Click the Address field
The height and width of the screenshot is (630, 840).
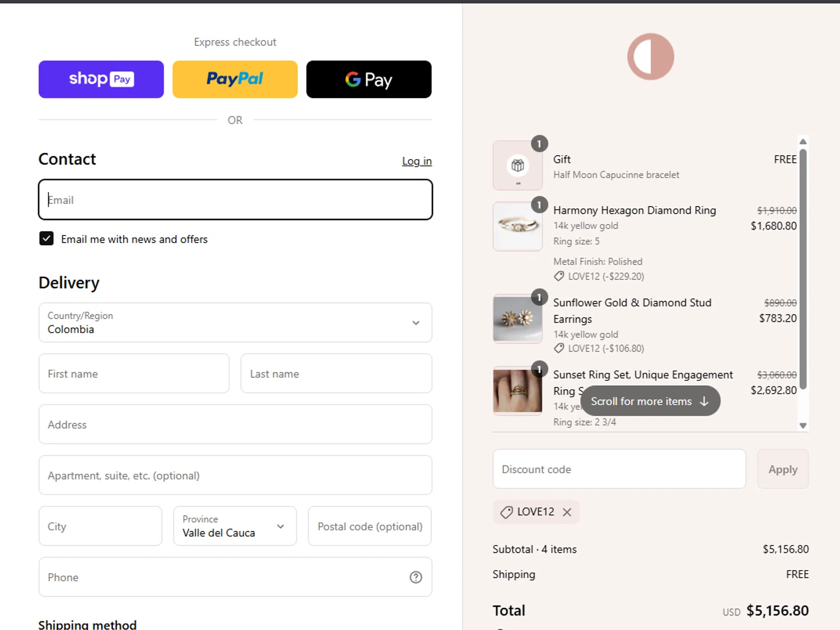click(x=235, y=424)
